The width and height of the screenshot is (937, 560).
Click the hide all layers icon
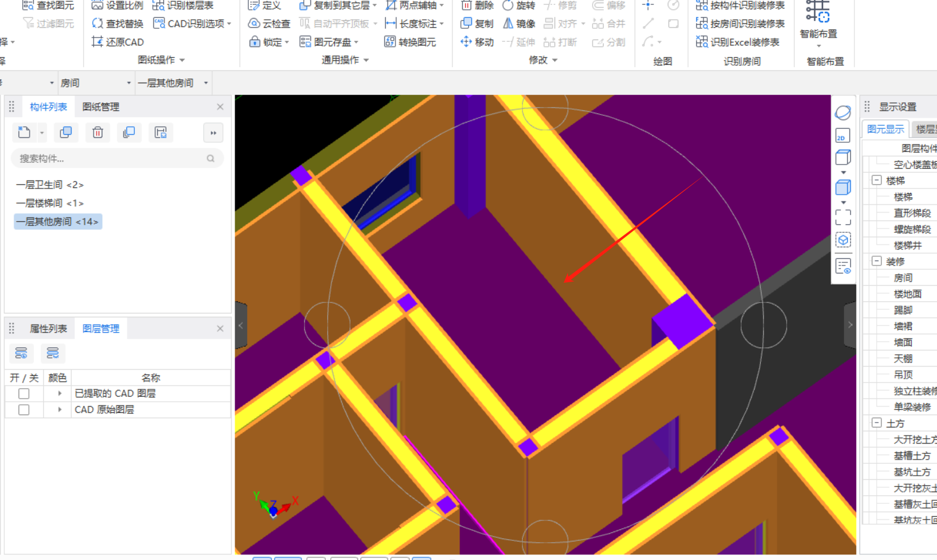tap(52, 353)
